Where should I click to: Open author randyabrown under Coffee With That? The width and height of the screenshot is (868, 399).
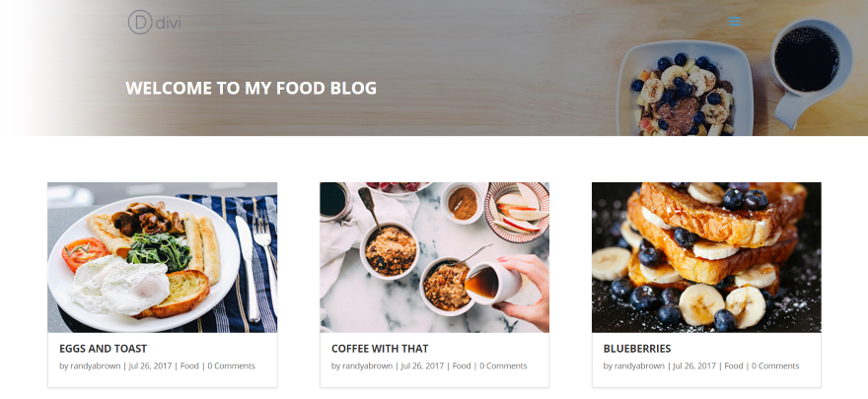[x=367, y=366]
